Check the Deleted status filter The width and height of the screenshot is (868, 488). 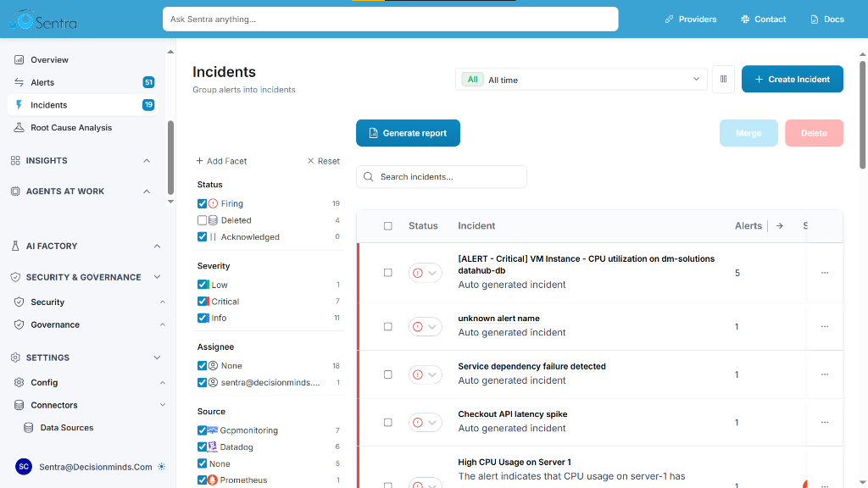pyautogui.click(x=202, y=220)
